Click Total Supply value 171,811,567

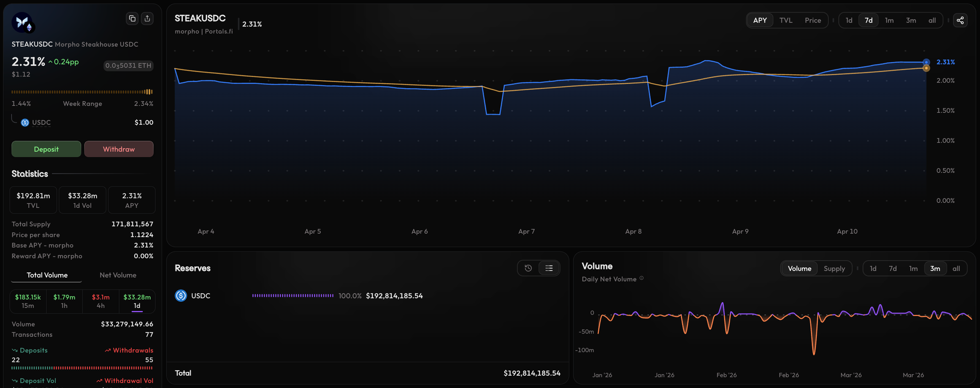click(132, 224)
